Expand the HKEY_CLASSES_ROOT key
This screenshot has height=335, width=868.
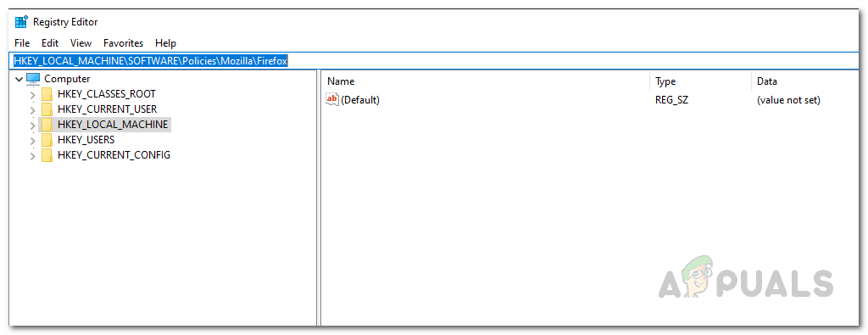point(33,94)
